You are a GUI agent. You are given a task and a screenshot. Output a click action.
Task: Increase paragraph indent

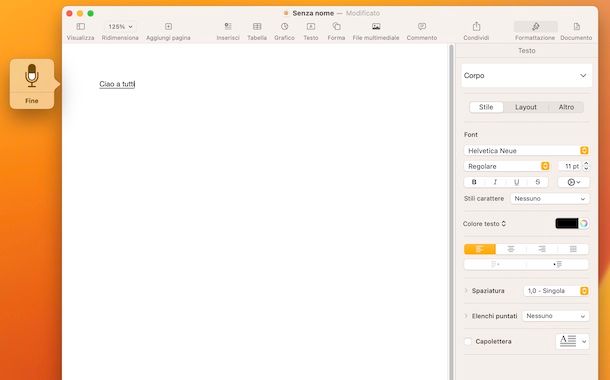(557, 264)
